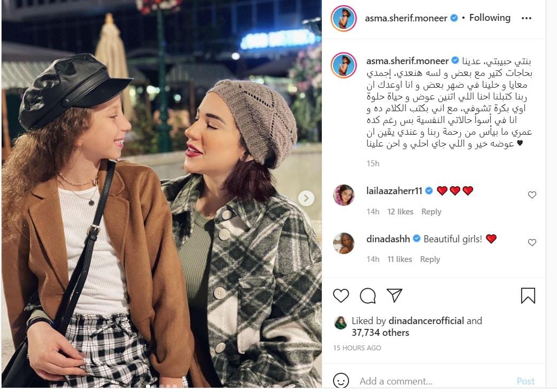Reply to dinadashh's comment
Viewport: 557px width, 392px height.
click(x=430, y=259)
